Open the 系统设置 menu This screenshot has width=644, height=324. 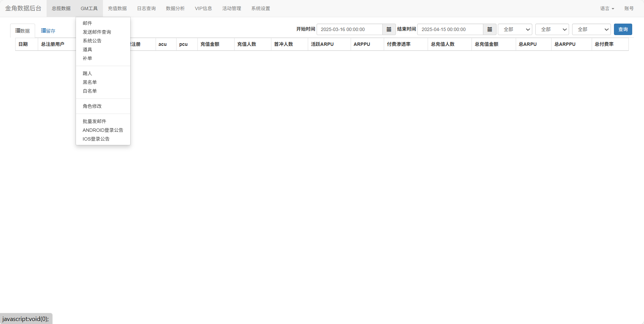click(261, 8)
